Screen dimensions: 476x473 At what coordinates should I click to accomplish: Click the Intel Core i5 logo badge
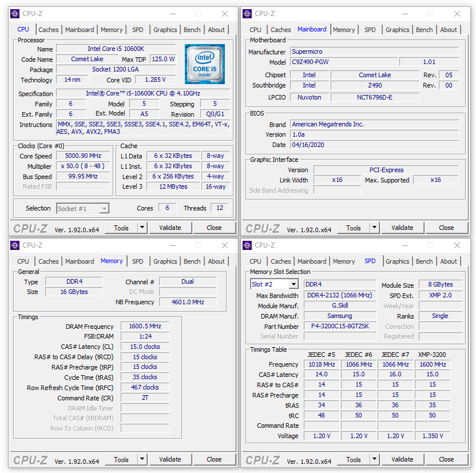pyautogui.click(x=205, y=64)
